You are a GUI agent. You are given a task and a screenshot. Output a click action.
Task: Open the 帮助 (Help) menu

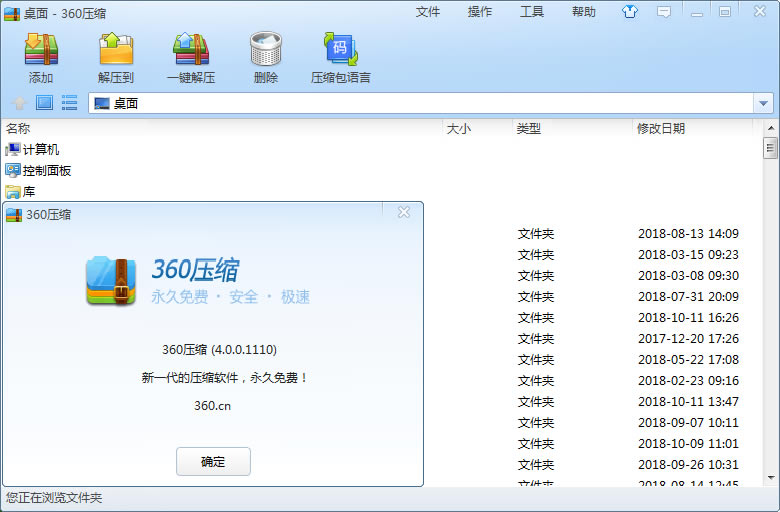[584, 12]
